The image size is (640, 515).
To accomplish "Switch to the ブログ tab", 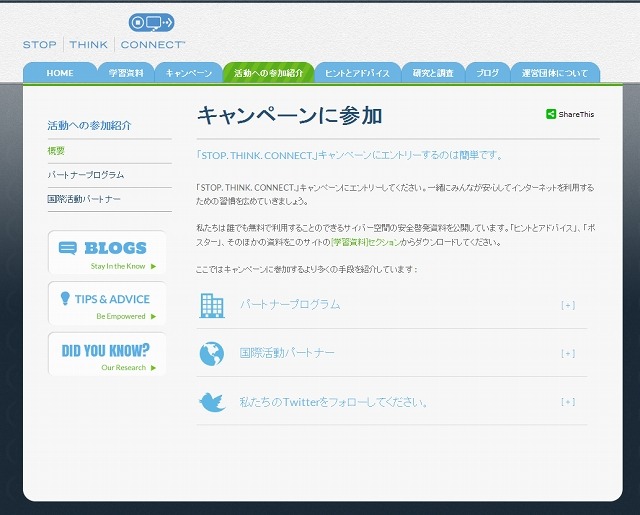I will [x=488, y=73].
